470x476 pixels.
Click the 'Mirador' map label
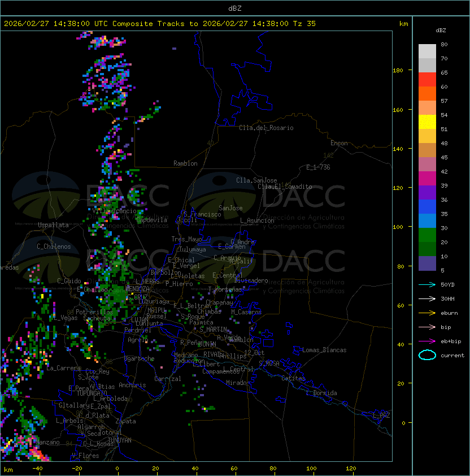pyautogui.click(x=238, y=383)
